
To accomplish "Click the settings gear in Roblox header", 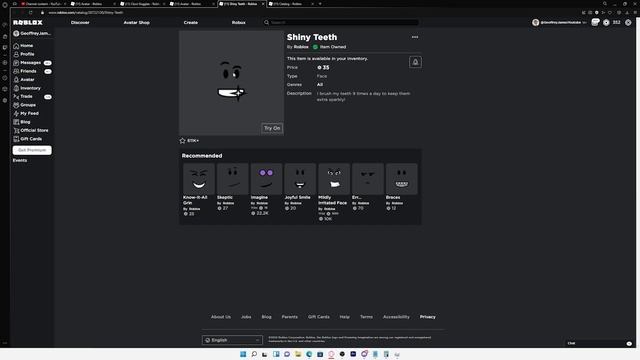I will 628,22.
